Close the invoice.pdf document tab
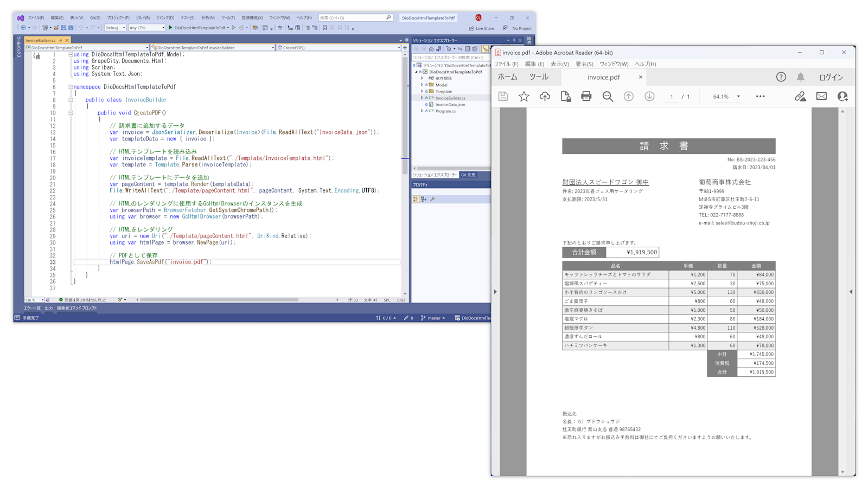 pos(640,77)
